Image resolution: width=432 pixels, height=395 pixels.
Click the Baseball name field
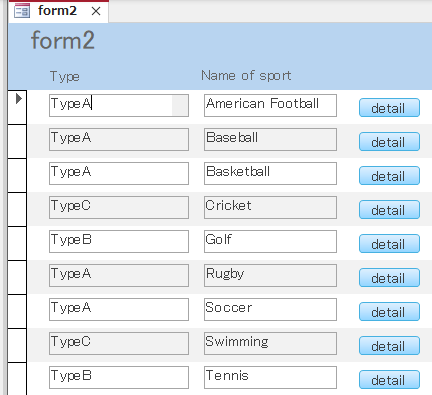point(270,139)
